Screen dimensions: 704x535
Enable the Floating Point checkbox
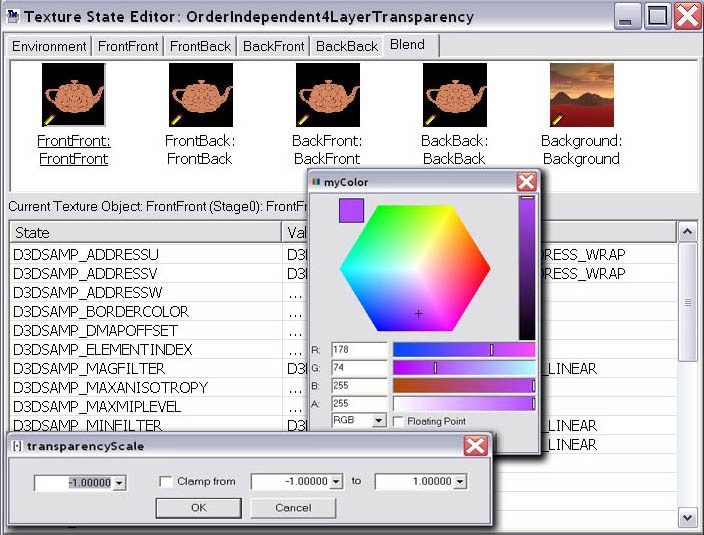pyautogui.click(x=399, y=422)
